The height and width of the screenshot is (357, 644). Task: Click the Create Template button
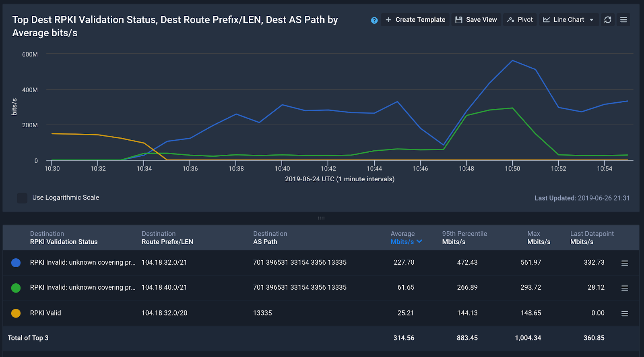tap(415, 20)
